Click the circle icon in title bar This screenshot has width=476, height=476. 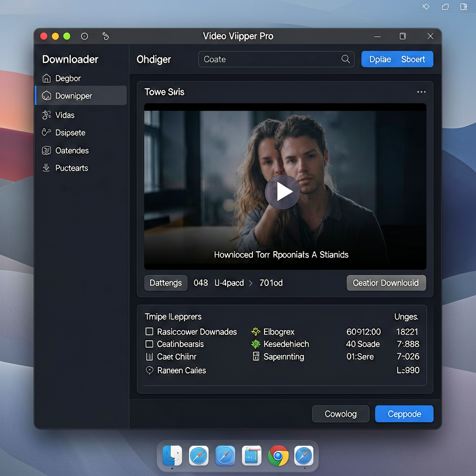pos(85,36)
